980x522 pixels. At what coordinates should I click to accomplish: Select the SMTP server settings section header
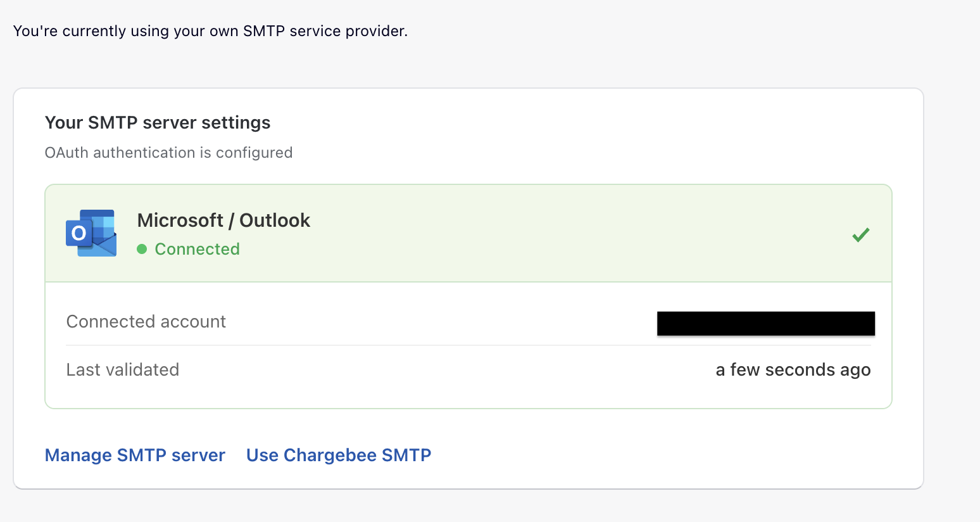coord(157,122)
